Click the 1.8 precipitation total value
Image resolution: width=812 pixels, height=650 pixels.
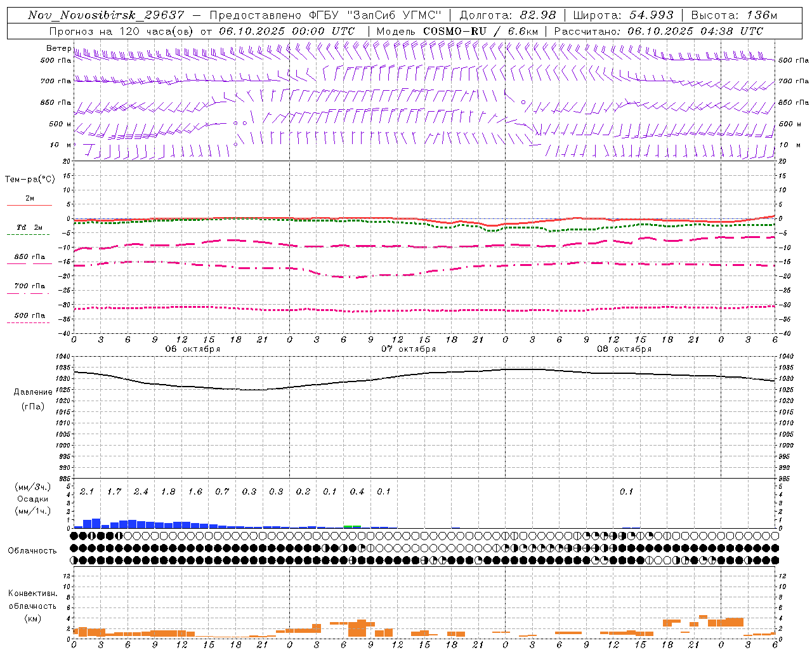168,491
